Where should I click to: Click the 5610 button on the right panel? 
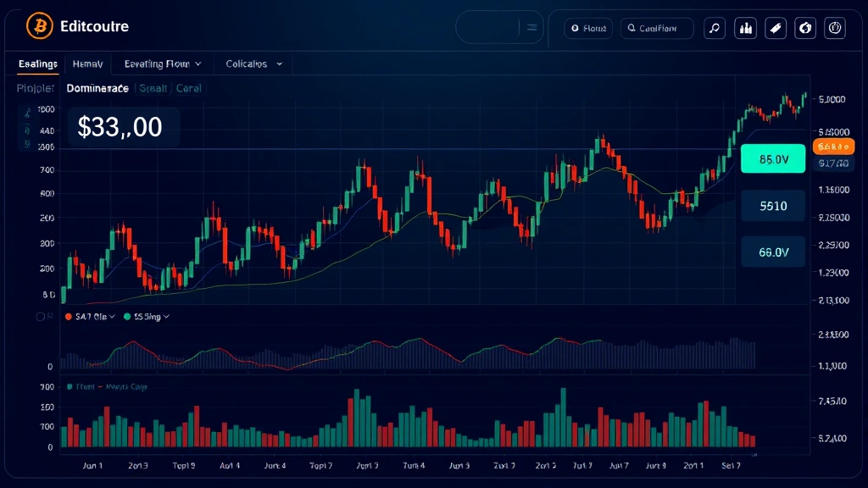coord(772,205)
